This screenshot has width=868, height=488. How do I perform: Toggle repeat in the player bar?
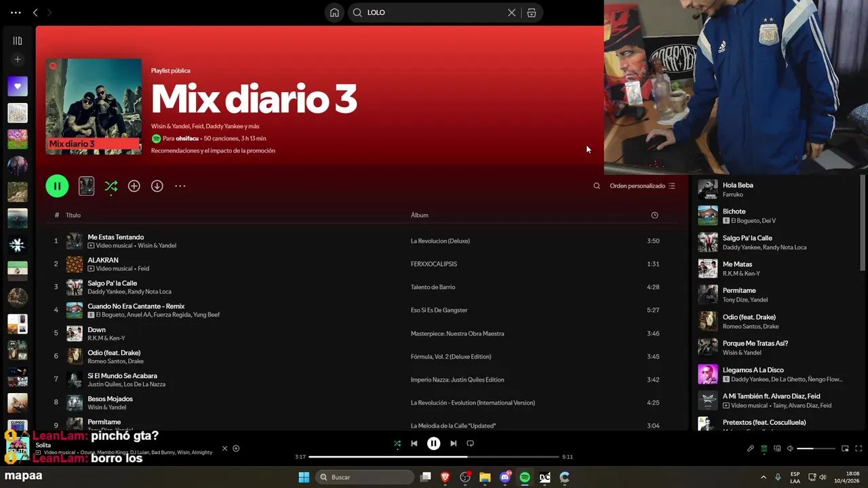tap(470, 443)
